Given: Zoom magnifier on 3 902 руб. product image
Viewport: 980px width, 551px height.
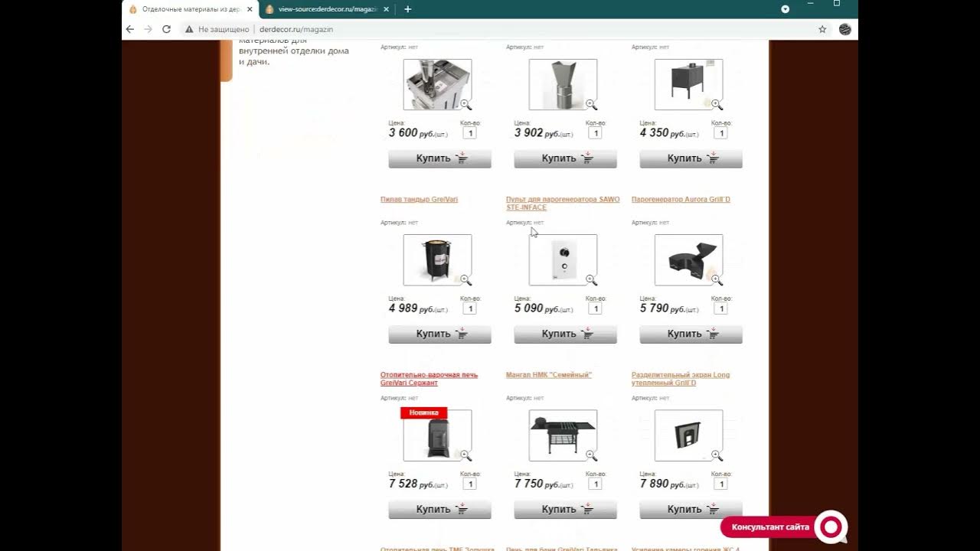Looking at the screenshot, I should coord(591,105).
